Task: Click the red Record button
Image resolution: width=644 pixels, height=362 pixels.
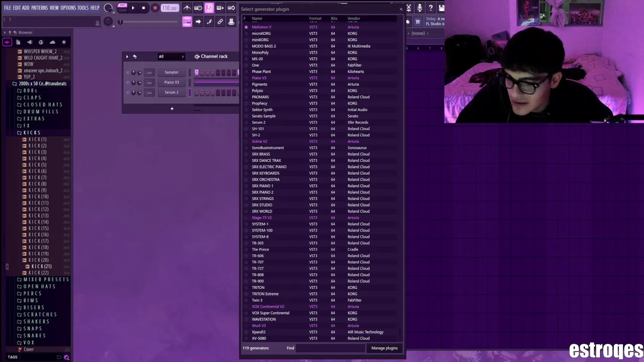Action: point(155,8)
